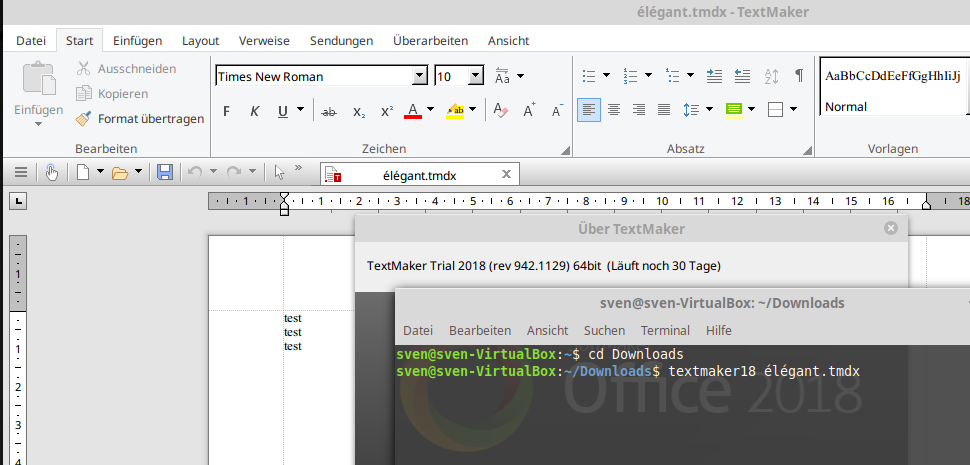Image resolution: width=970 pixels, height=465 pixels.
Task: Toggle bold F formatting
Action: [226, 111]
